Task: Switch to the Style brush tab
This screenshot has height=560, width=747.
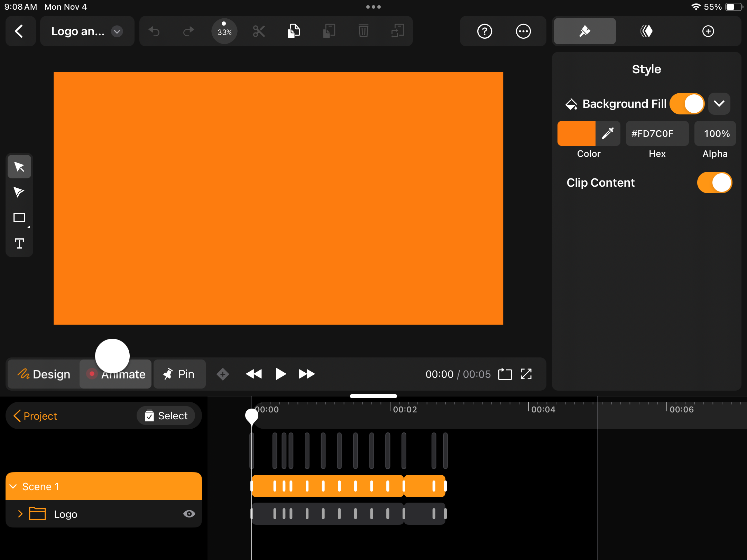Action: coord(585,31)
